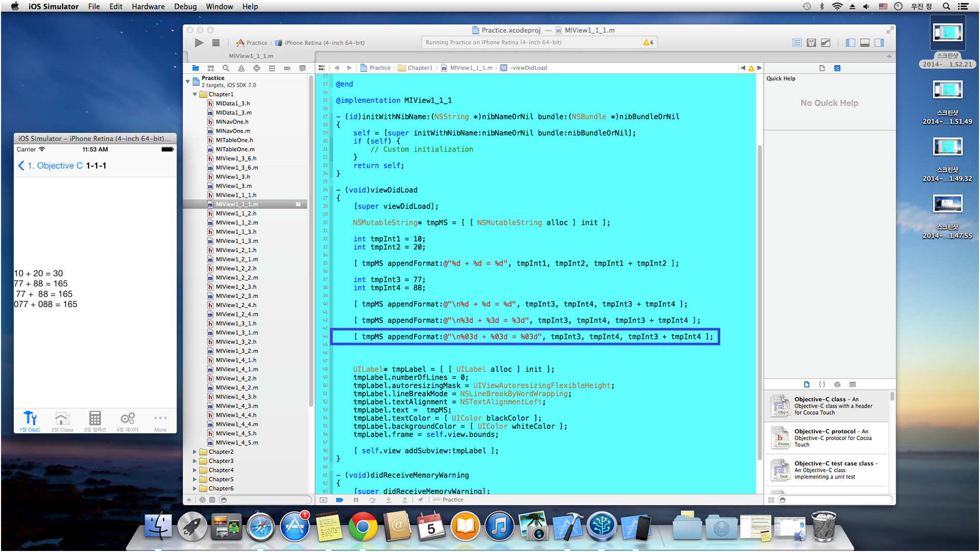
Task: Click Step into button in debug bar
Action: [x=389, y=500]
